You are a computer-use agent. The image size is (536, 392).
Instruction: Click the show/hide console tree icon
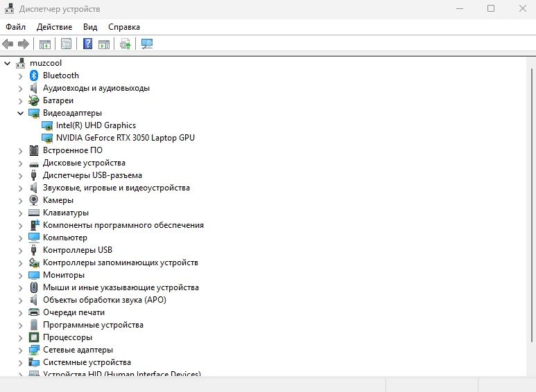45,44
